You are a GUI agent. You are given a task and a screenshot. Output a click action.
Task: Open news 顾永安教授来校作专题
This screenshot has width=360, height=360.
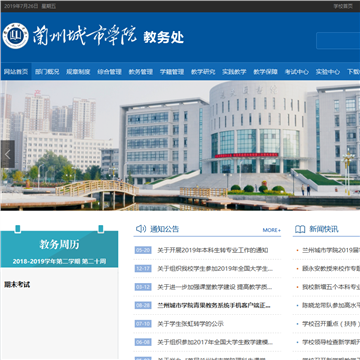(331, 269)
